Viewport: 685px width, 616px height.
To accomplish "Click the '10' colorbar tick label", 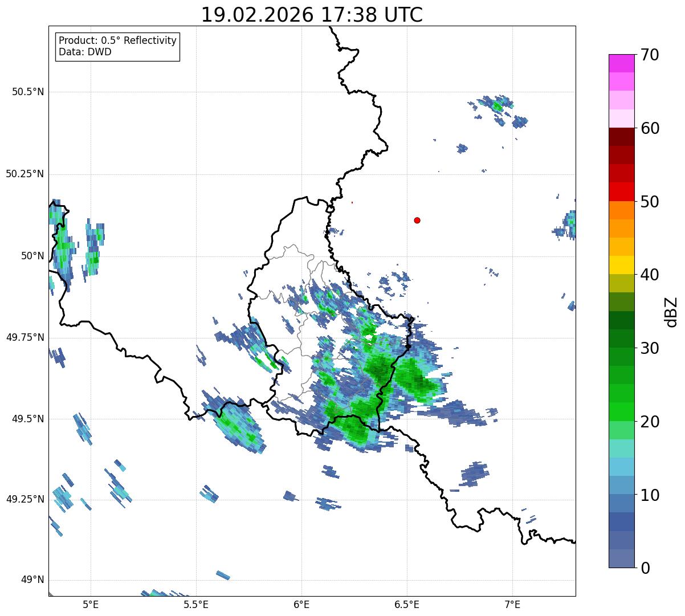I will (x=650, y=495).
